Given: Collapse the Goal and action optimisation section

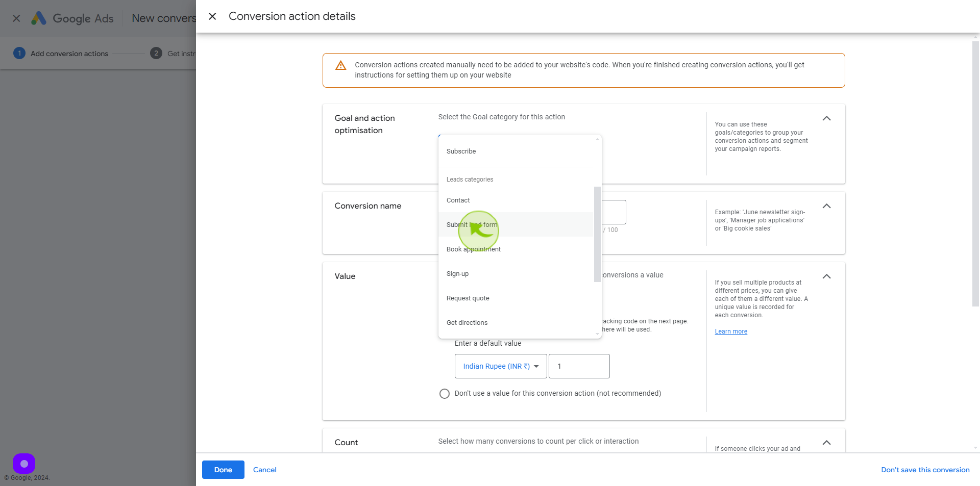Looking at the screenshot, I should point(826,118).
